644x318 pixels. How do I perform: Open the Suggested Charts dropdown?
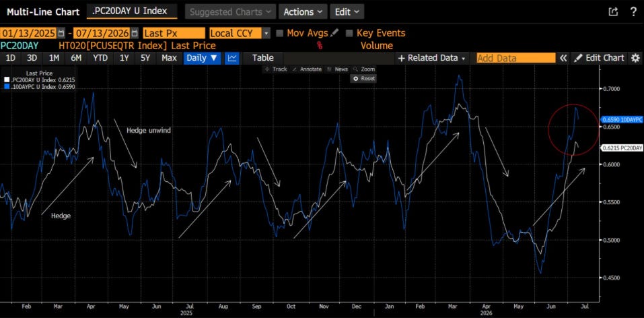tap(230, 12)
